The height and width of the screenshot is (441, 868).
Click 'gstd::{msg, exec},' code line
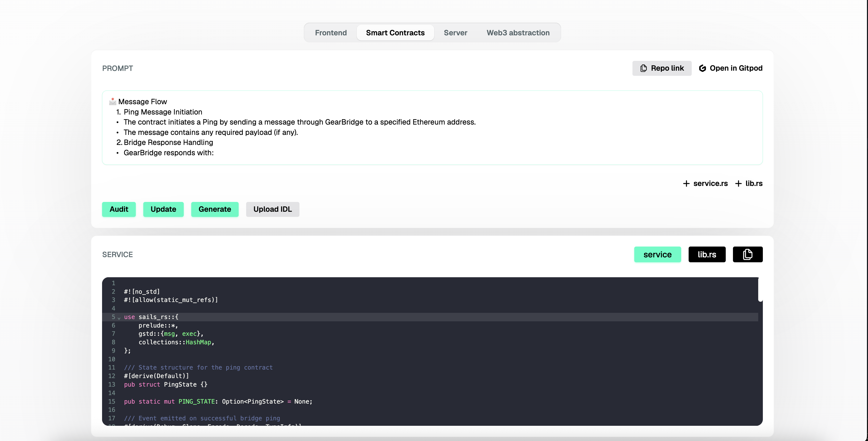point(171,334)
